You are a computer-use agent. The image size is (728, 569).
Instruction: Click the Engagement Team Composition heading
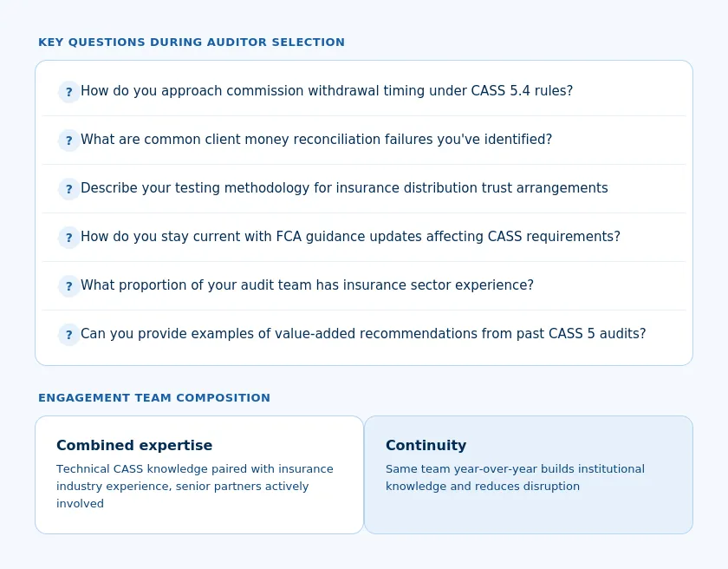(154, 398)
